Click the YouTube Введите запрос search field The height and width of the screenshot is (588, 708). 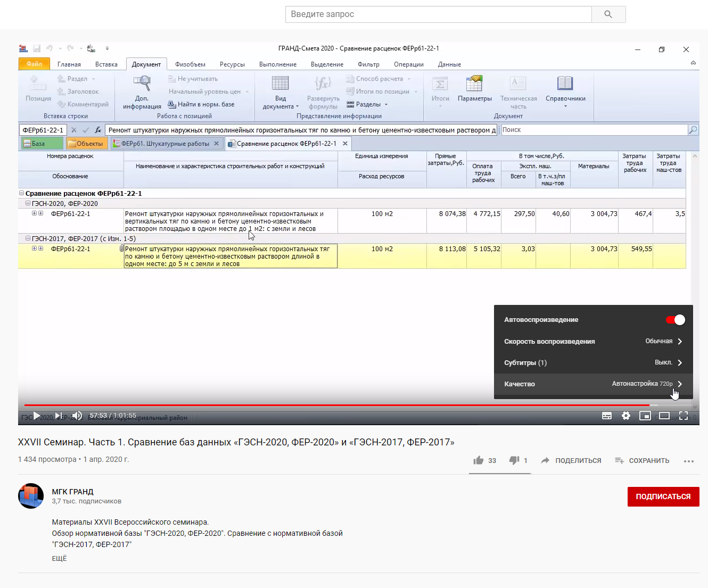pos(439,14)
